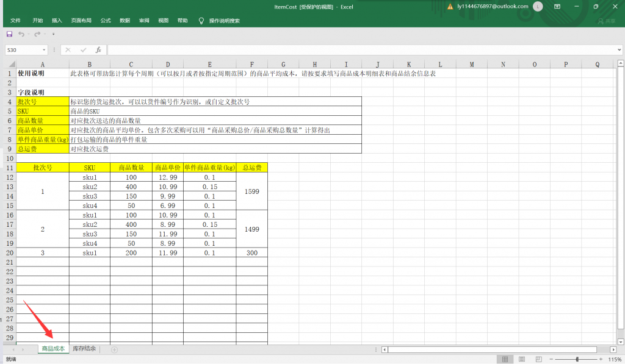Screen dimensions: 625x364
Task: Click the 总运费 header cell in row 11
Action: point(252,168)
